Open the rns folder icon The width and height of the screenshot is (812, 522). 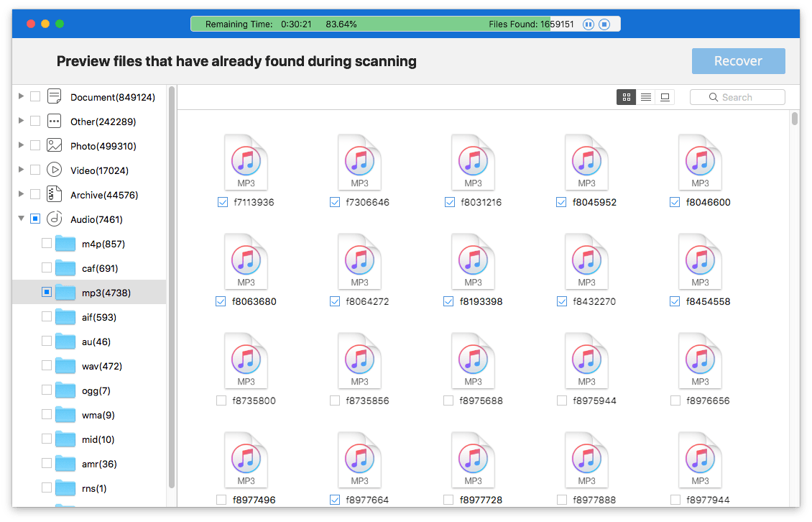(65, 487)
